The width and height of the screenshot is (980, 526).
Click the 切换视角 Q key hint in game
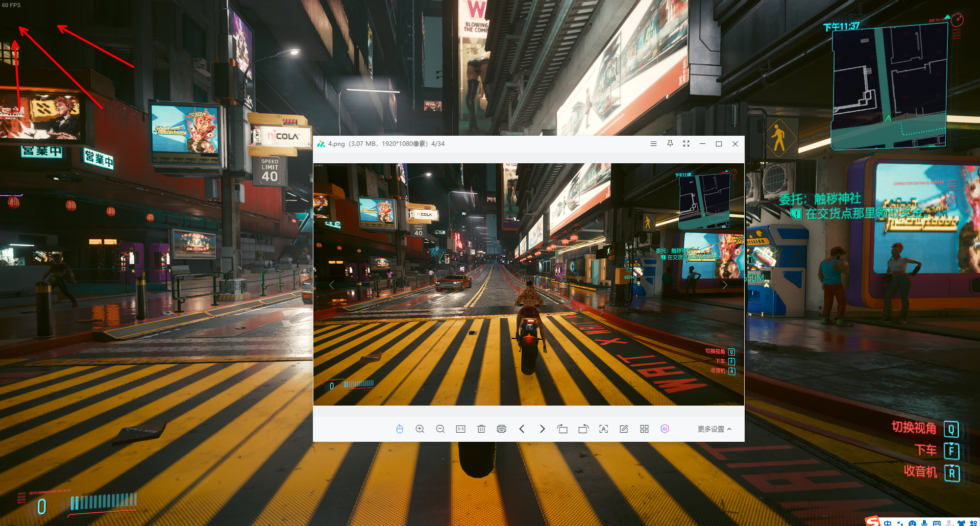click(925, 429)
